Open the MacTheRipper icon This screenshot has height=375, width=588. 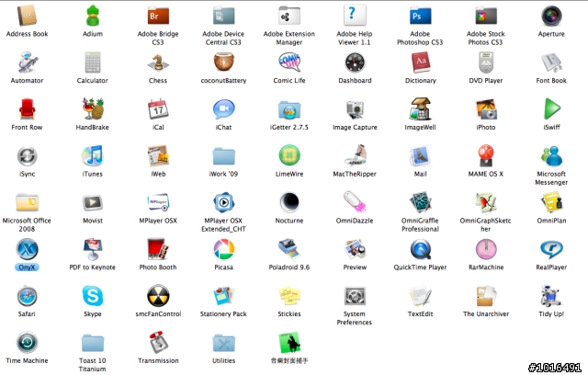[x=355, y=155]
